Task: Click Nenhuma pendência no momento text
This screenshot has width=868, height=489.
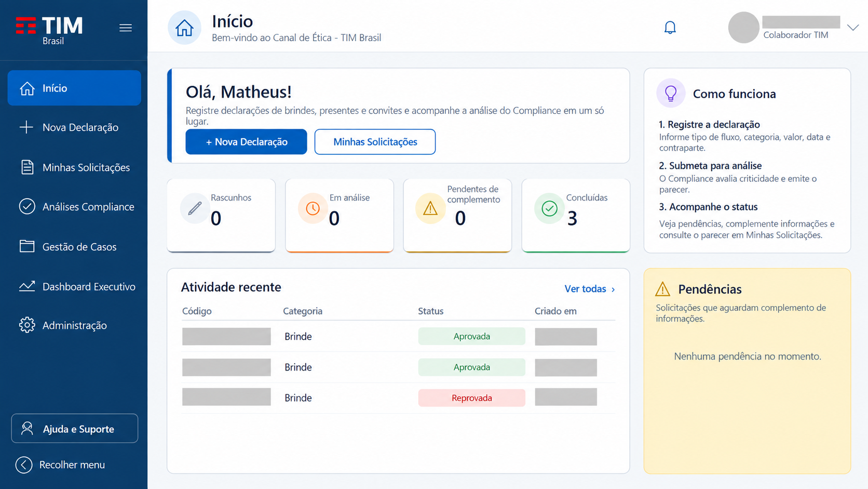Action: tap(748, 356)
